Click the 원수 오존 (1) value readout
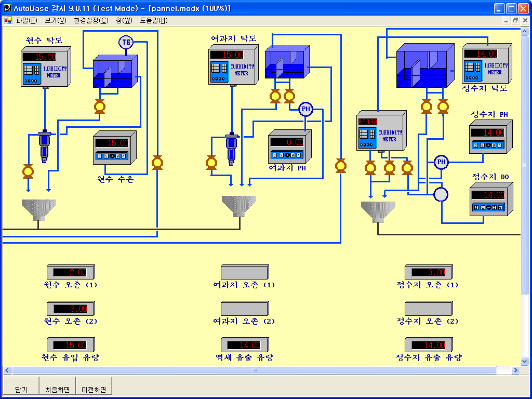 [x=71, y=272]
